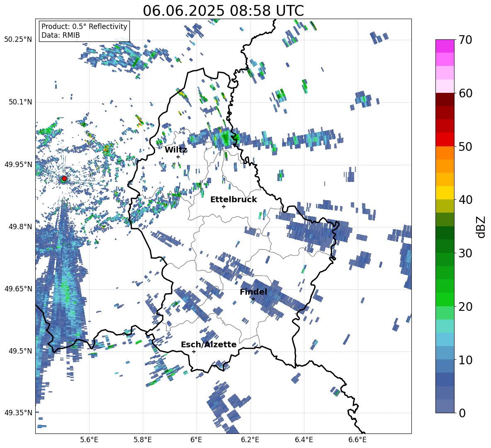Click the Wiltz city label
This screenshot has height=448, width=491.
176,150
